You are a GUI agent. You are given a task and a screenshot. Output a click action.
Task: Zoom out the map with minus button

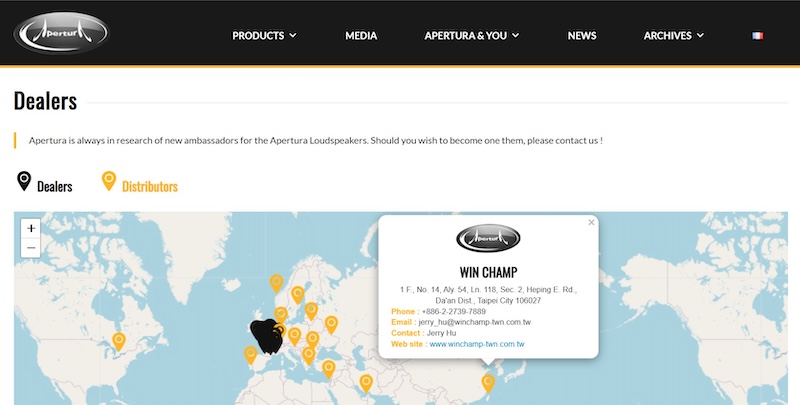point(31,248)
